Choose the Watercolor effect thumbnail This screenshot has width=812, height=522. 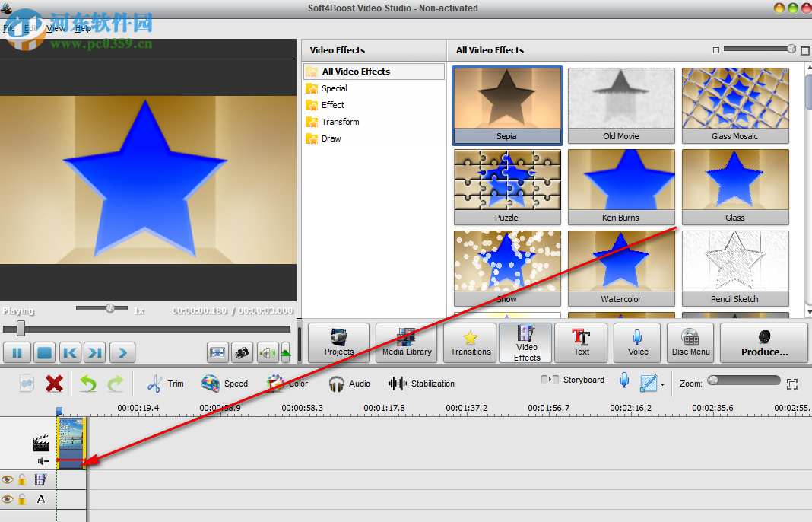[621, 269]
